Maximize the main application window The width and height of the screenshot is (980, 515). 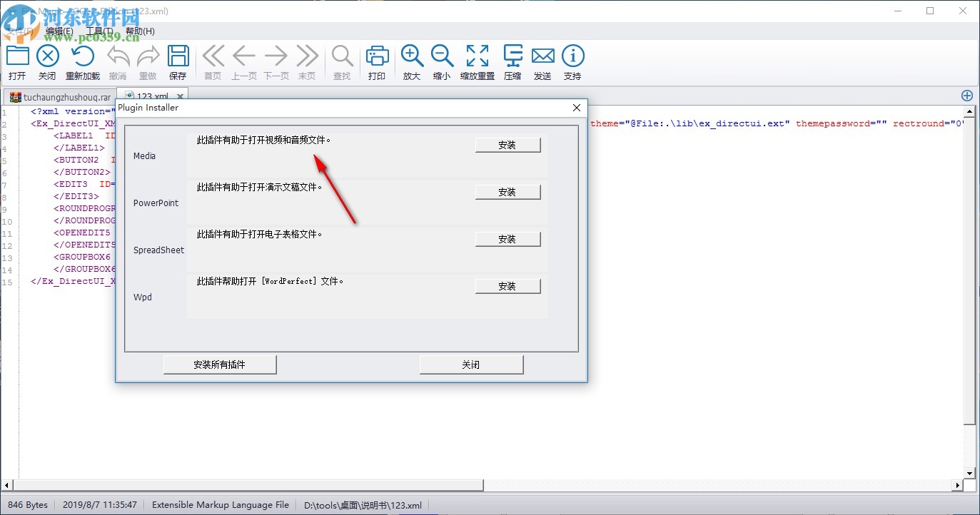pos(930,11)
